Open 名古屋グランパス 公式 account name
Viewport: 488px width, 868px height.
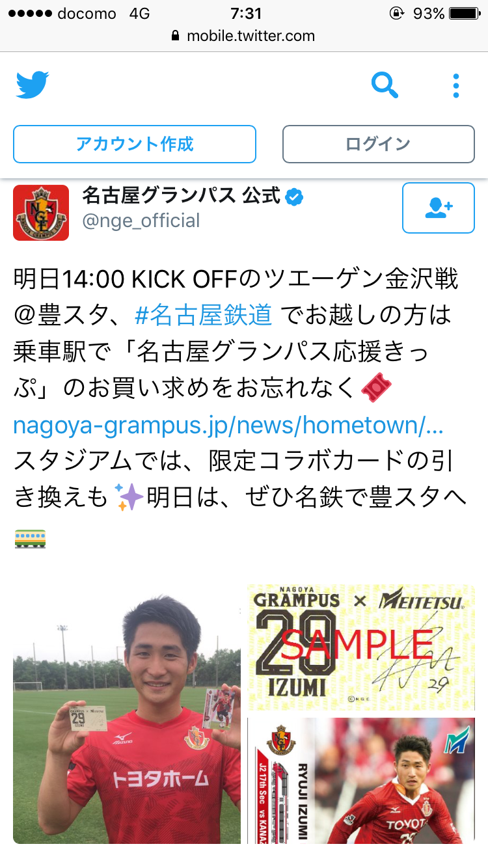[182, 196]
